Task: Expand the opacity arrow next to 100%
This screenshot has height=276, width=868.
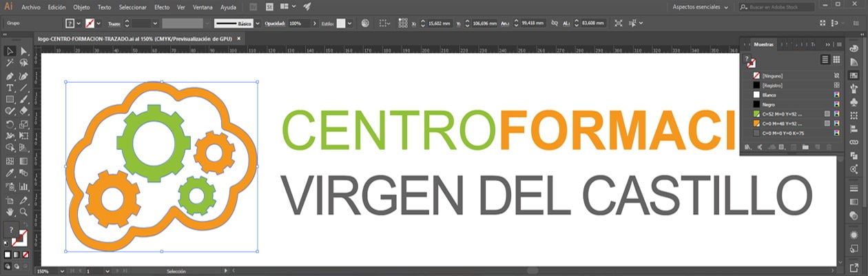Action: 315,23
